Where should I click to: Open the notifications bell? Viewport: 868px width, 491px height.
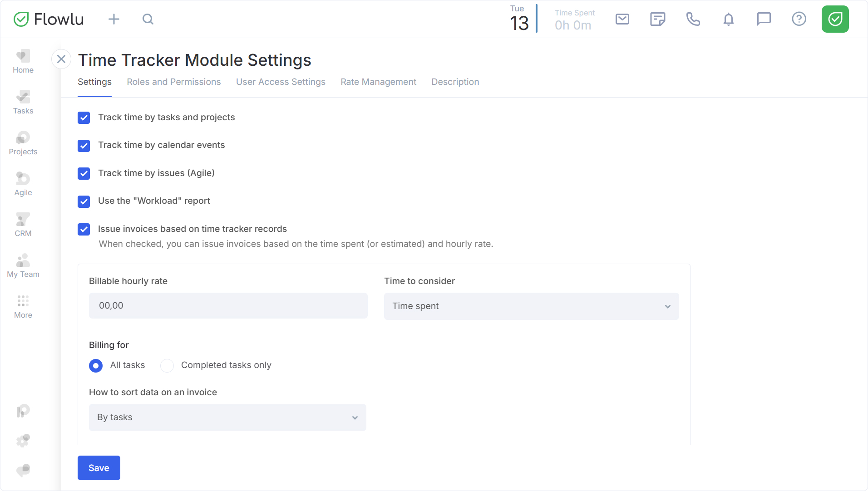[728, 19]
